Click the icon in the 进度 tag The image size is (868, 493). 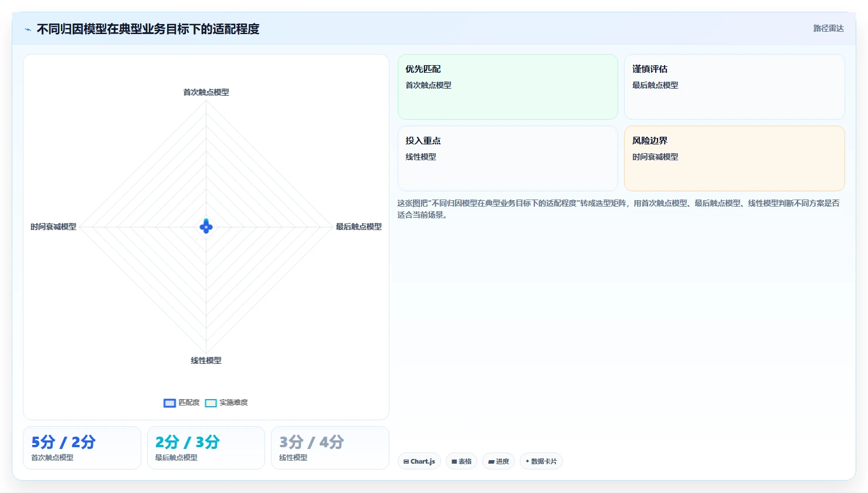491,462
